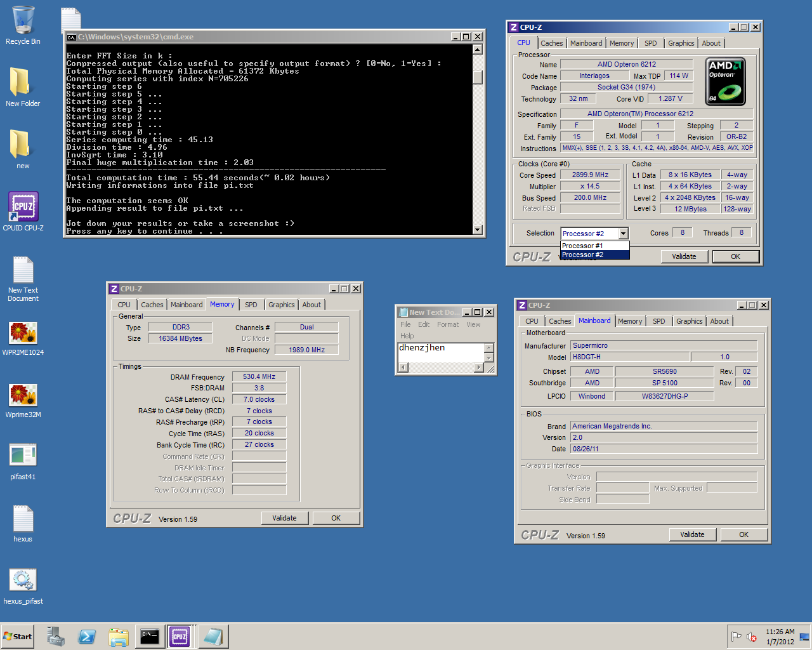Open the SPD tab in the Memory window
Image resolution: width=812 pixels, height=650 pixels.
[251, 305]
